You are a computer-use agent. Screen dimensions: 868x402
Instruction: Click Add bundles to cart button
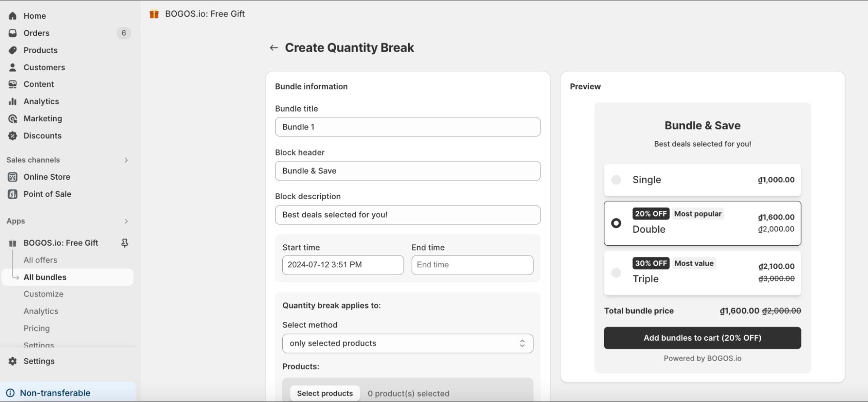pos(702,338)
